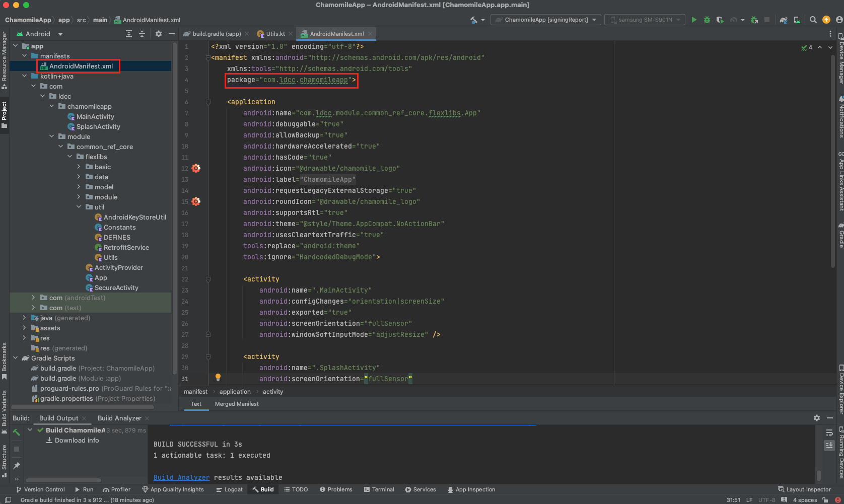The image size is (844, 504).
Task: Switch to Build Analyzer tab
Action: 119,418
